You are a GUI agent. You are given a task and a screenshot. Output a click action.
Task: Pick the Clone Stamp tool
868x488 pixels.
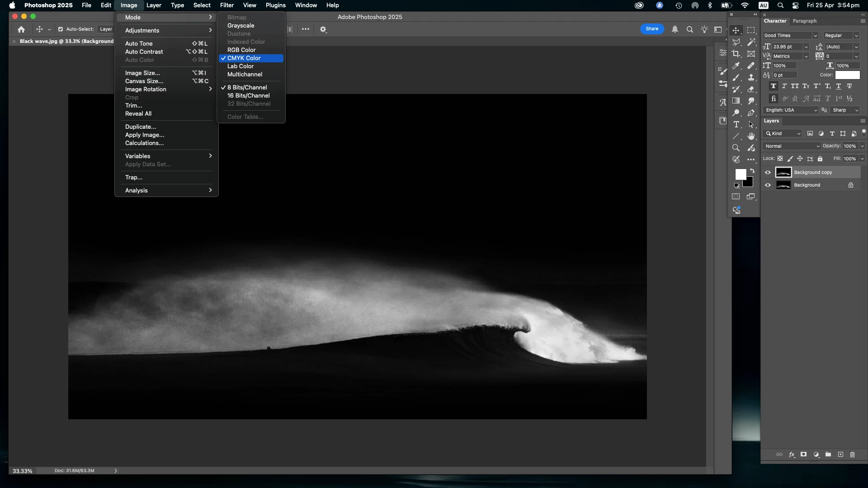click(751, 78)
